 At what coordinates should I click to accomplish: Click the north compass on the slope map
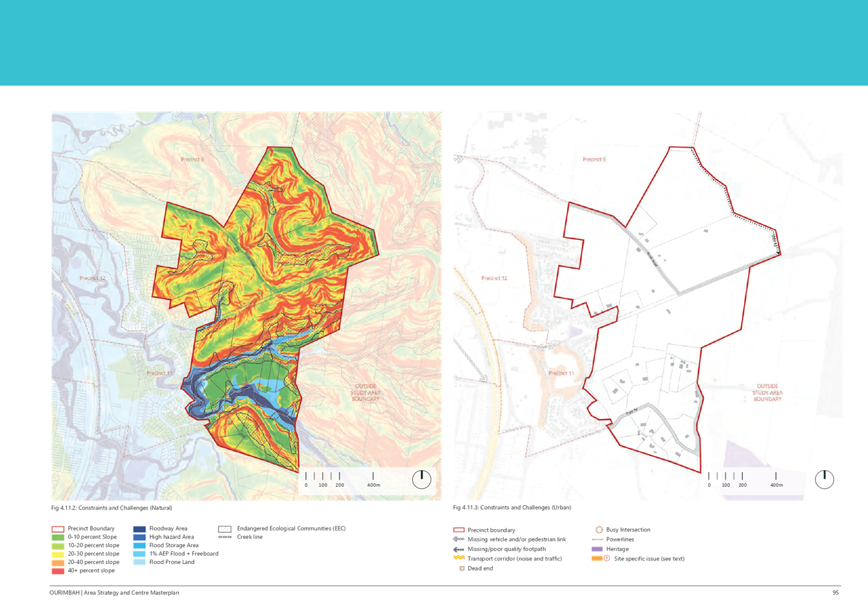click(x=421, y=479)
